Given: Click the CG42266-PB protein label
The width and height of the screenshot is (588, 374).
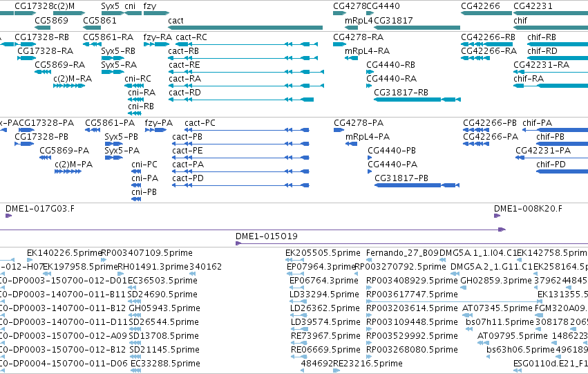Looking at the screenshot, I should [490, 123].
